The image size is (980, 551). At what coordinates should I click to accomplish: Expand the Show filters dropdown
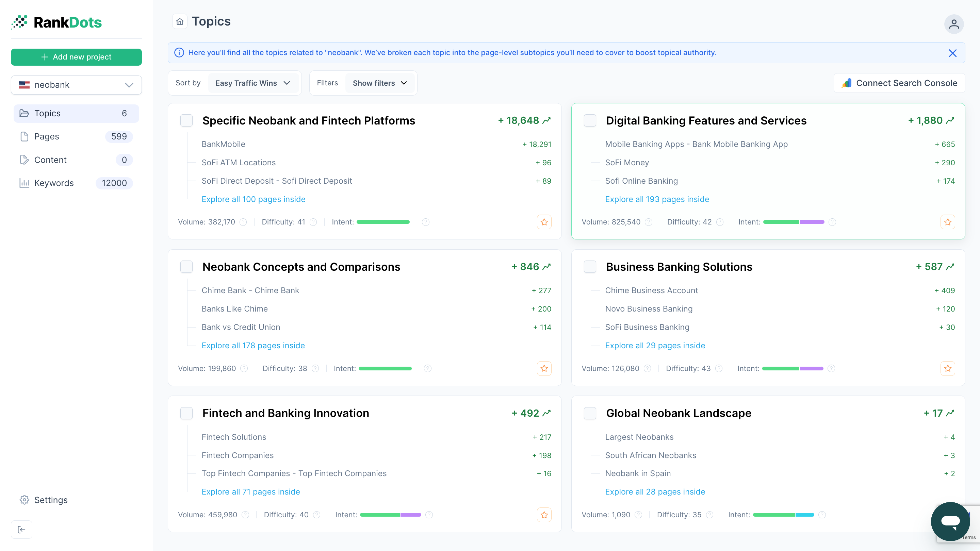(x=380, y=83)
